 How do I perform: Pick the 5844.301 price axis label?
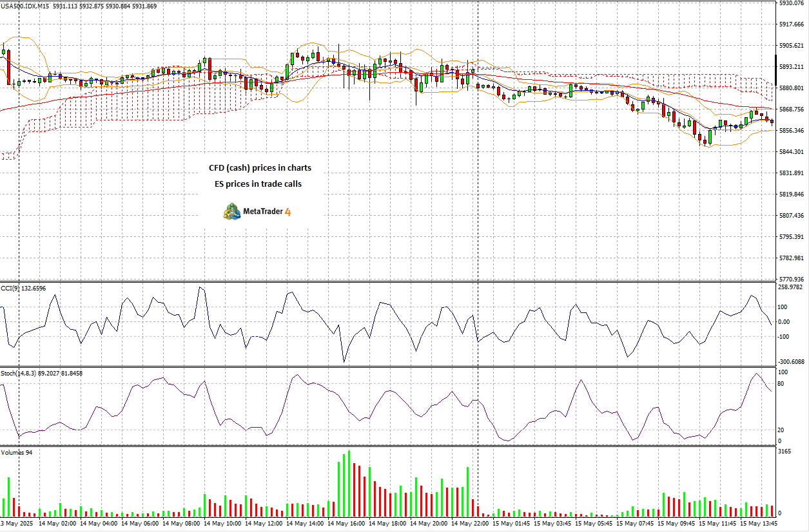[790, 152]
